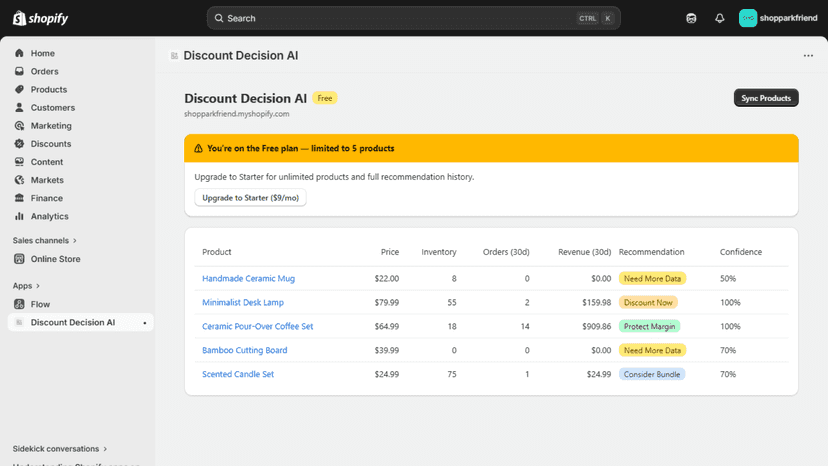Click the Protect Margin recommendation badge
The height and width of the screenshot is (466, 828).
pos(650,326)
